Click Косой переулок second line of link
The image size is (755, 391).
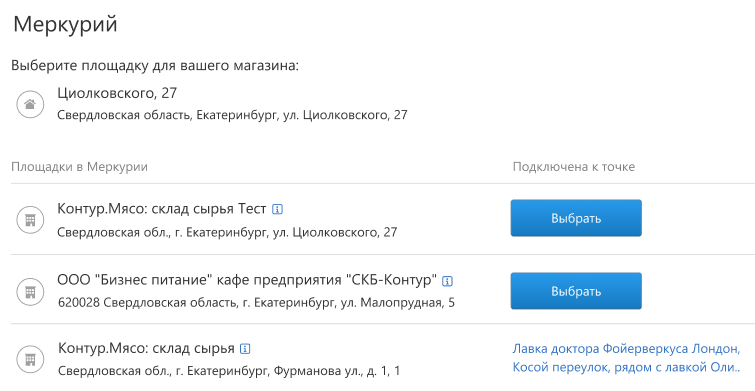(x=626, y=367)
